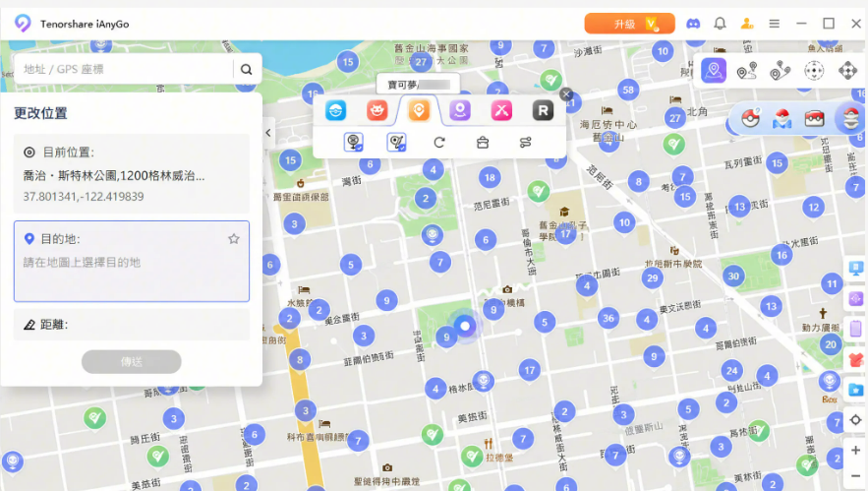Viewport: 868px width, 491px height.
Task: Click the map cluster marker labeled 24
Action: (731, 371)
